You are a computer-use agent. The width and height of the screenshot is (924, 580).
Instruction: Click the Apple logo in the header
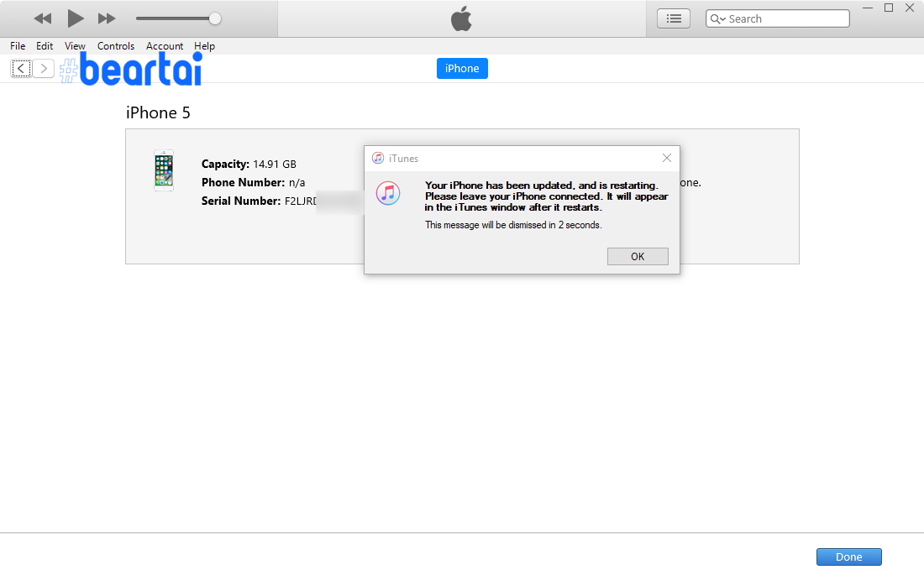pos(461,18)
